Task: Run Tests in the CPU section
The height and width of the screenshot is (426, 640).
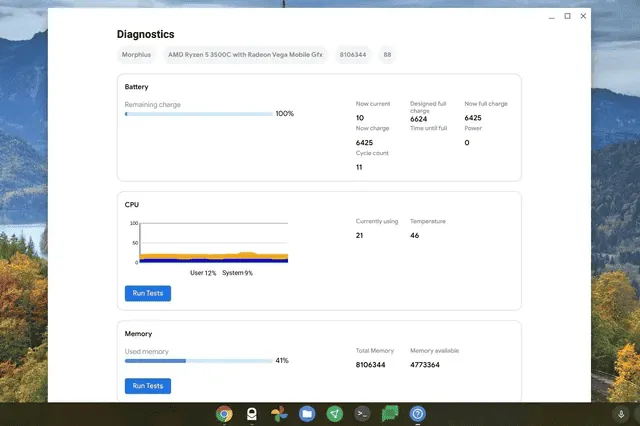Action: (147, 293)
